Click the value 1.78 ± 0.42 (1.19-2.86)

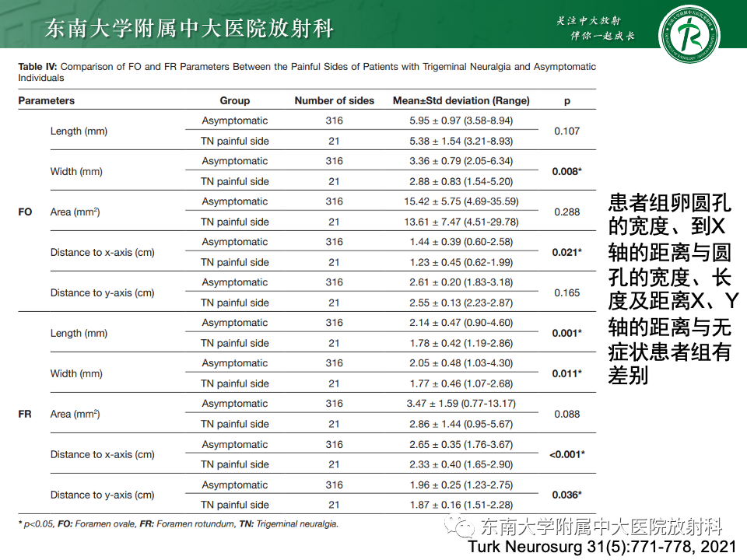pyautogui.click(x=461, y=343)
